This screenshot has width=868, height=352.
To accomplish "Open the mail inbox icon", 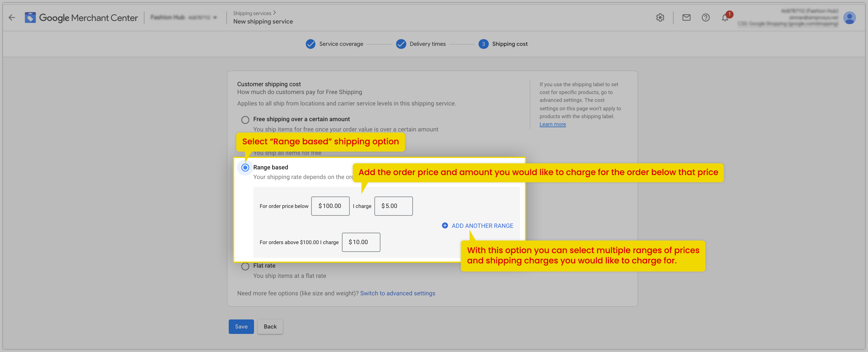I will click(686, 17).
